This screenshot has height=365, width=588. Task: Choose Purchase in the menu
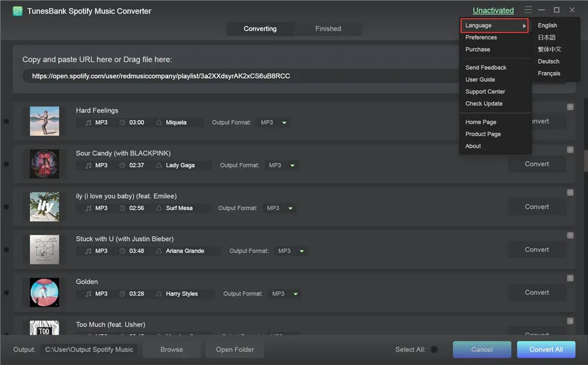pos(477,49)
